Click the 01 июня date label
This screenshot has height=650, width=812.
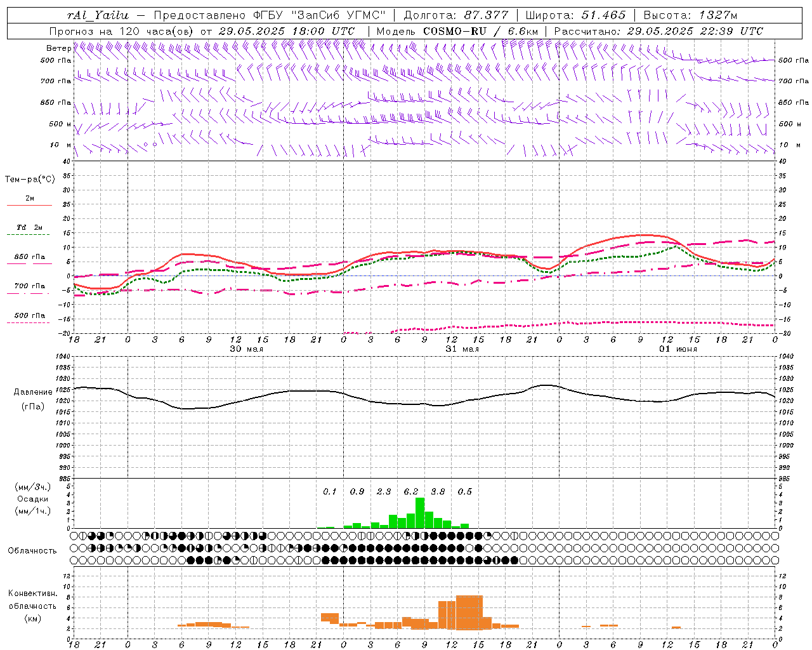pyautogui.click(x=678, y=349)
